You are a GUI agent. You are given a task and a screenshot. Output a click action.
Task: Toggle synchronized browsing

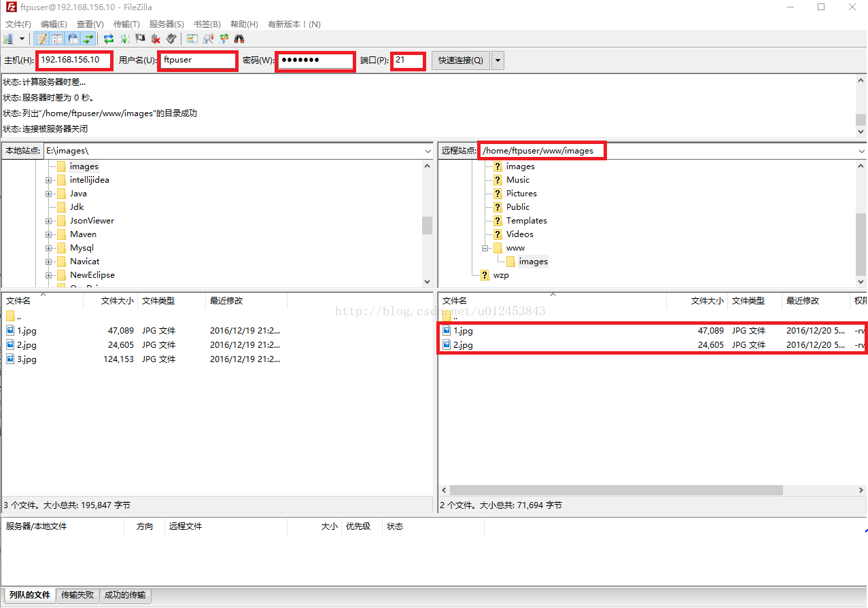(224, 39)
